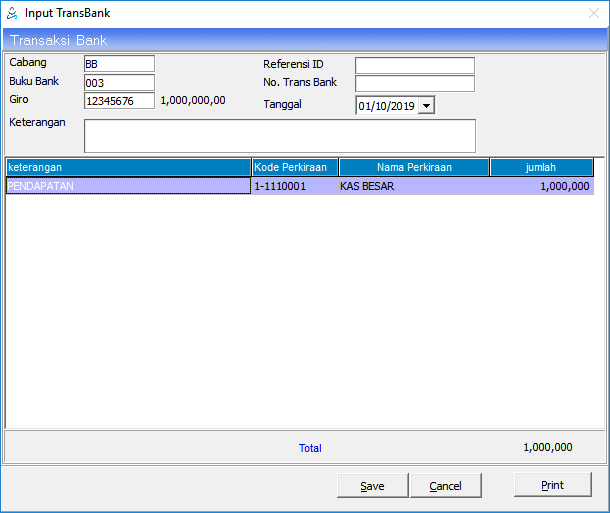This screenshot has width=610, height=513.
Task: Select the PENDAPATAN row cell
Action: point(128,186)
